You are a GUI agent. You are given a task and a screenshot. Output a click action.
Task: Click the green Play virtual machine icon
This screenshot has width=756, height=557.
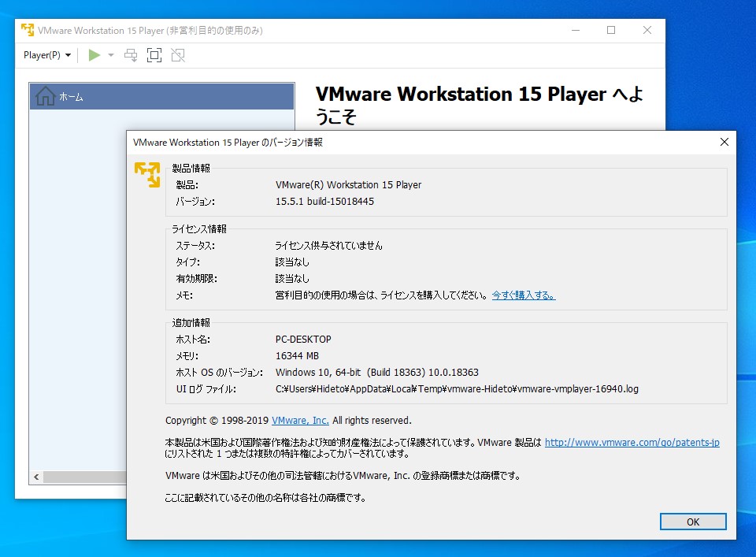[x=93, y=54]
